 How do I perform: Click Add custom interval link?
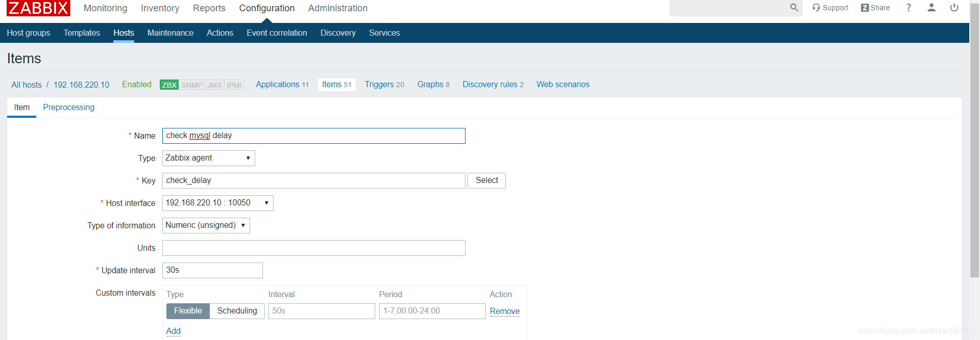coord(174,331)
